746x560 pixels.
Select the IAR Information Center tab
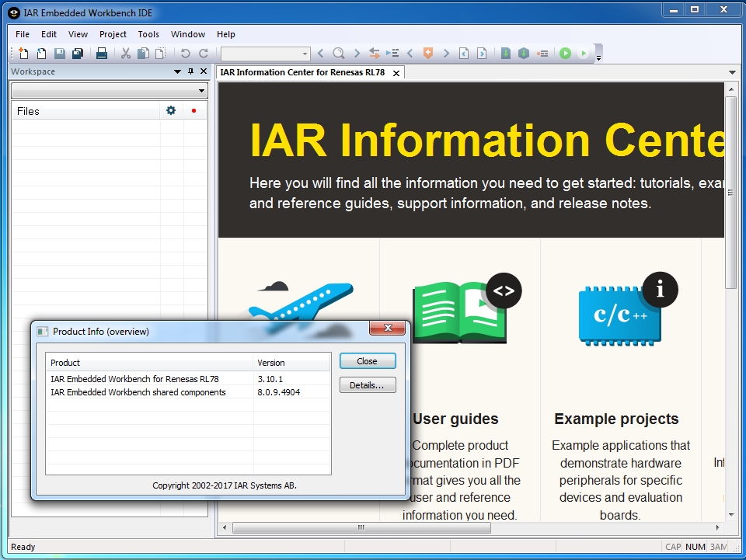click(x=302, y=72)
